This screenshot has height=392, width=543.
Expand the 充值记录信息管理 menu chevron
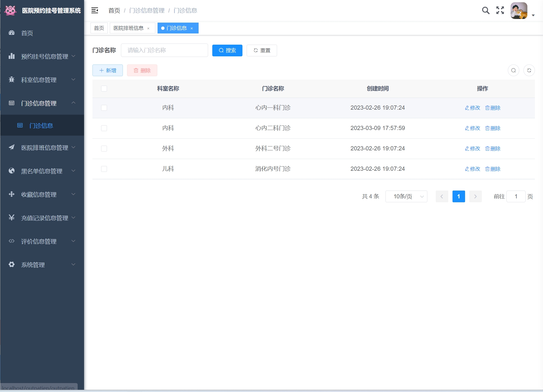tap(73, 217)
